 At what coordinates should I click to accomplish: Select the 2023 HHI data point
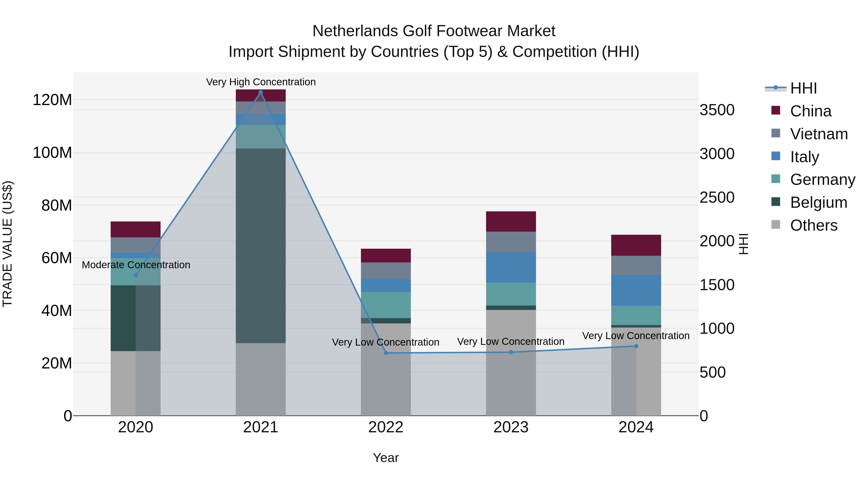coord(511,352)
